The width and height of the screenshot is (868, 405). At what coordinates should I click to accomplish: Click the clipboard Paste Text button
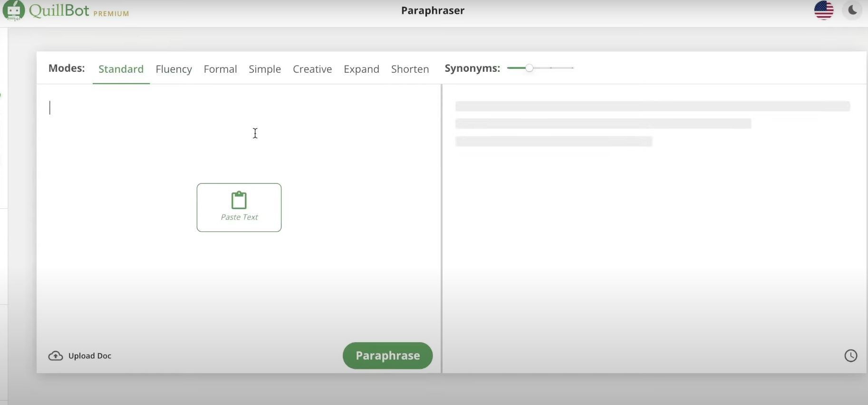[x=239, y=208]
